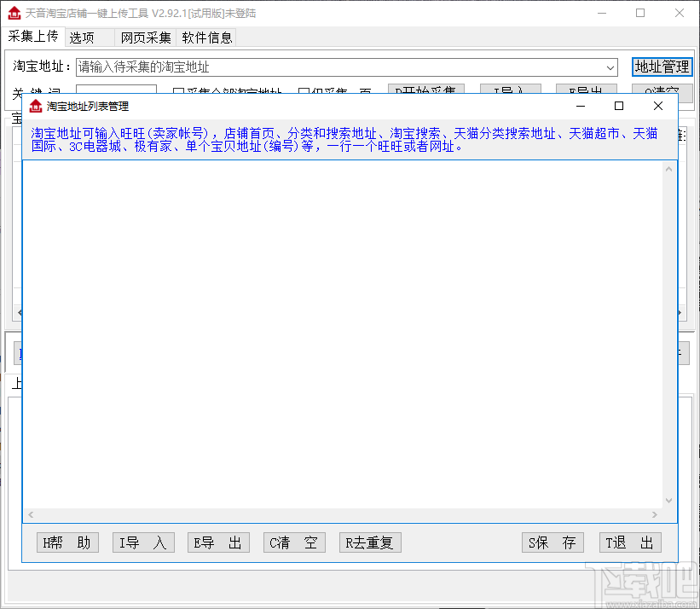The height and width of the screenshot is (609, 700).
Task: Switch to the 选项 tab
Action: 82,38
